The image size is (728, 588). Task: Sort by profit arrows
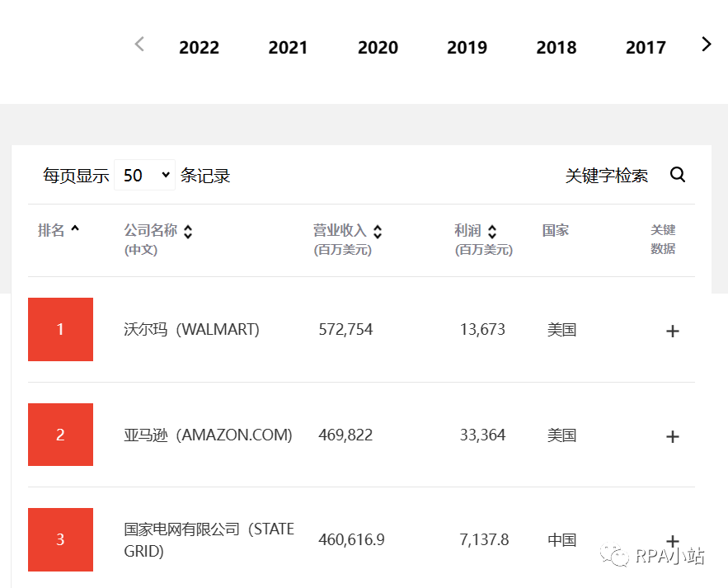[x=492, y=231]
